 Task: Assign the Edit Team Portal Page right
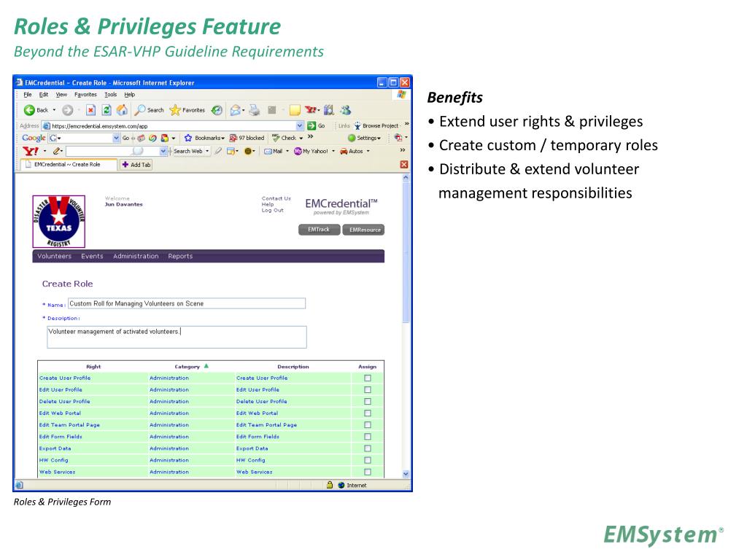point(368,425)
